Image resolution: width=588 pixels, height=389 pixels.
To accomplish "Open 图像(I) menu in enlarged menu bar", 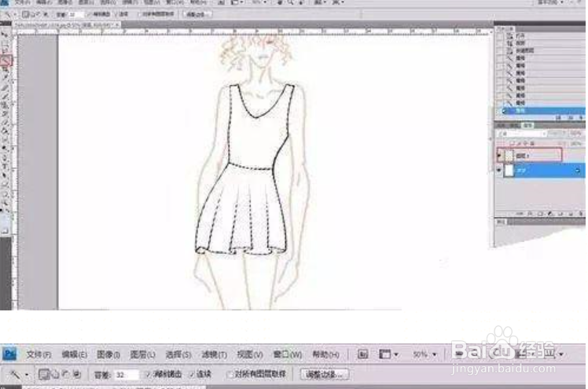I will pyautogui.click(x=108, y=354).
